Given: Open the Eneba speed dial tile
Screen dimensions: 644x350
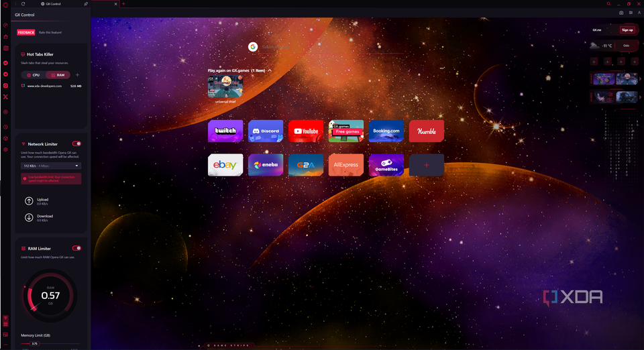Looking at the screenshot, I should point(266,165).
